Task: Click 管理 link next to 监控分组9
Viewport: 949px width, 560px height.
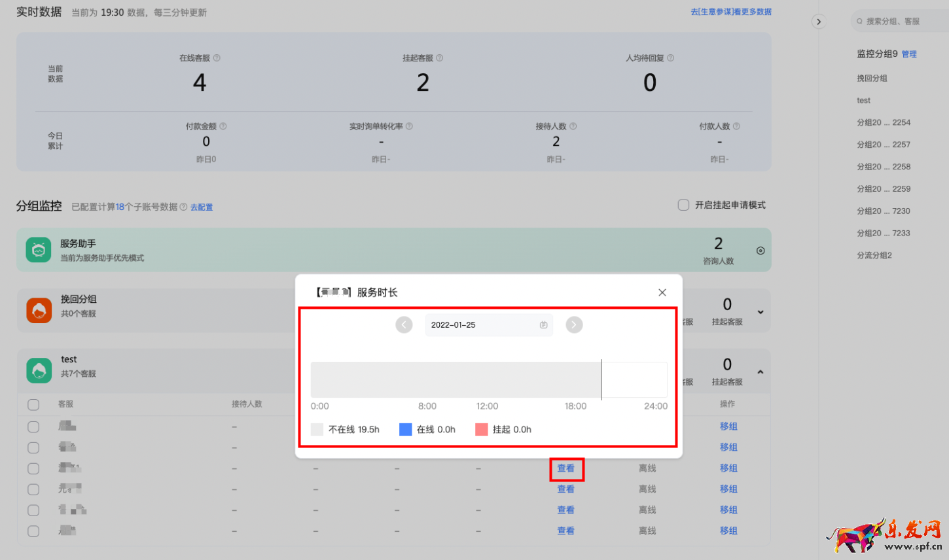Action: tap(909, 54)
